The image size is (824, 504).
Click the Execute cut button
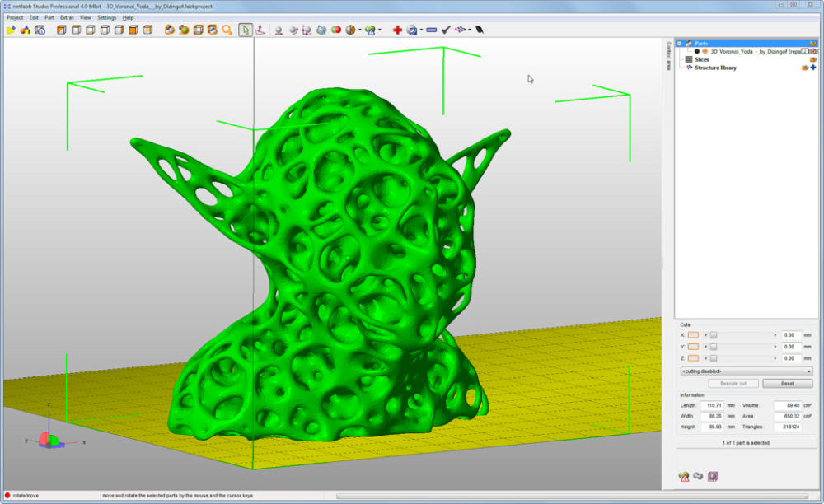(733, 384)
